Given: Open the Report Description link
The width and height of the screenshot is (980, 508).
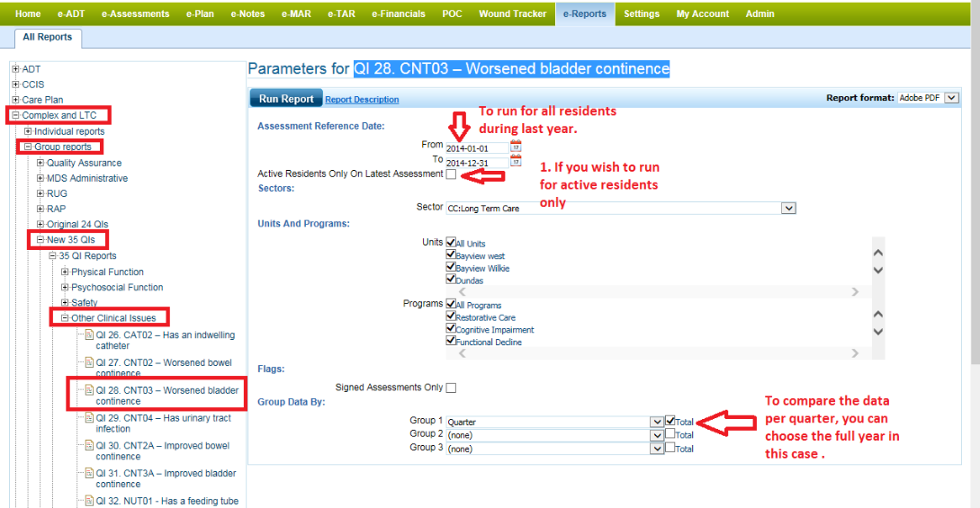Looking at the screenshot, I should [362, 100].
